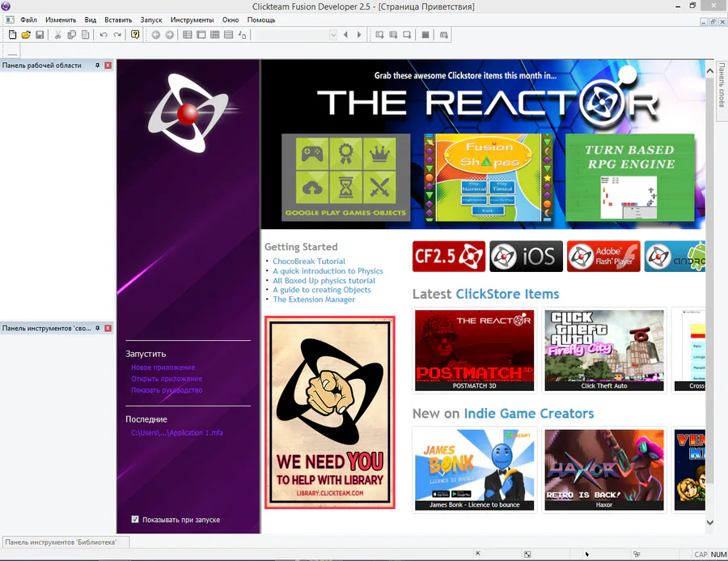Viewport: 728px width, 561px height.
Task: Pin the workspace panel (Панель рабочей области)
Action: [98, 66]
